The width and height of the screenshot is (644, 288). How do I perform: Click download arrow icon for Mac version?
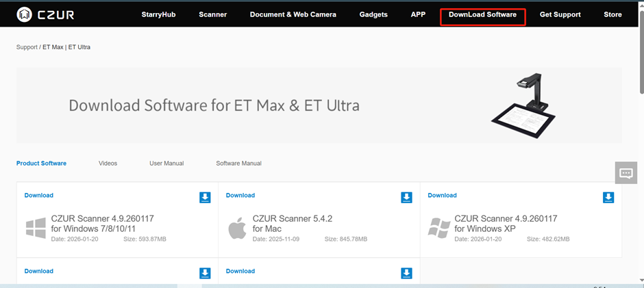406,198
